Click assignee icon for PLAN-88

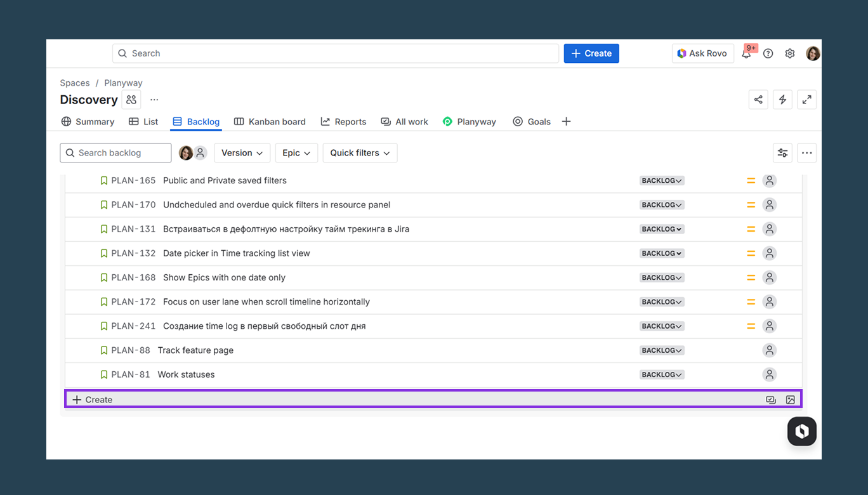click(770, 350)
